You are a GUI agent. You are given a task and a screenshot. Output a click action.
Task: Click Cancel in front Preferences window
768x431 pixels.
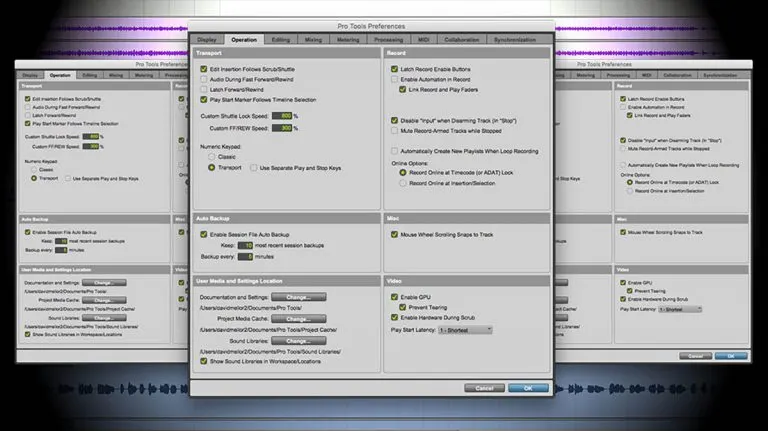click(484, 388)
